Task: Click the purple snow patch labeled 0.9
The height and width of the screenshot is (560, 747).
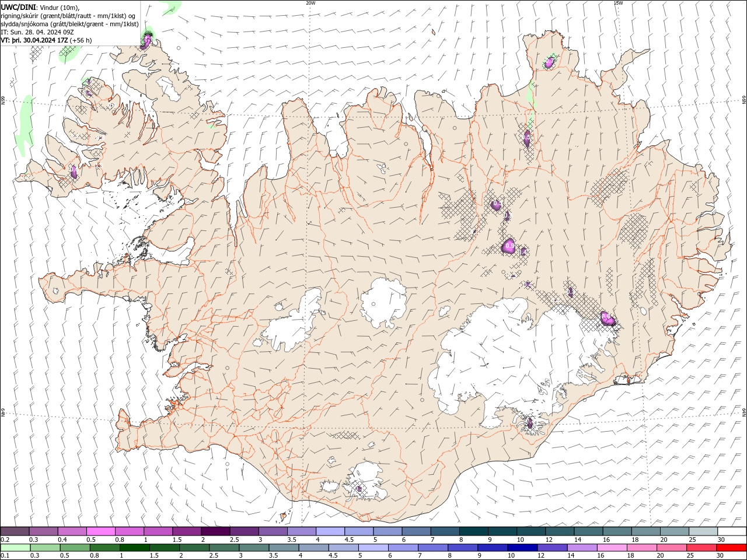Action: 509,246
